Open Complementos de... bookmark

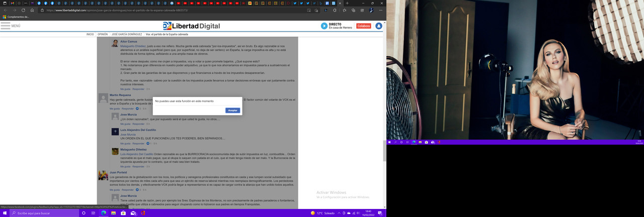pos(16,17)
